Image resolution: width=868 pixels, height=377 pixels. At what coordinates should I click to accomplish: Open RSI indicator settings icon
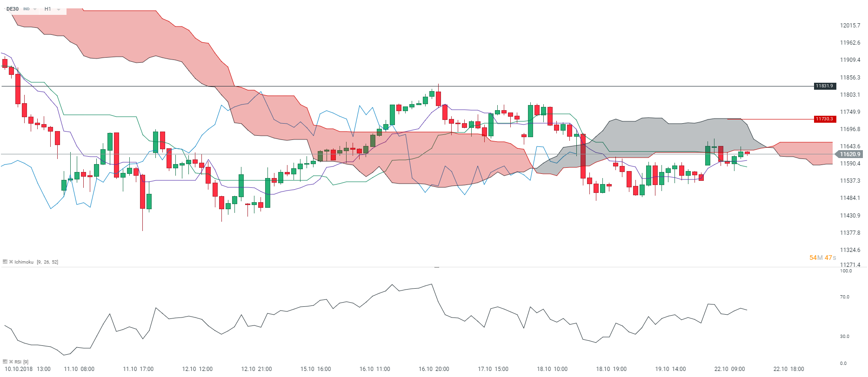pyautogui.click(x=5, y=361)
